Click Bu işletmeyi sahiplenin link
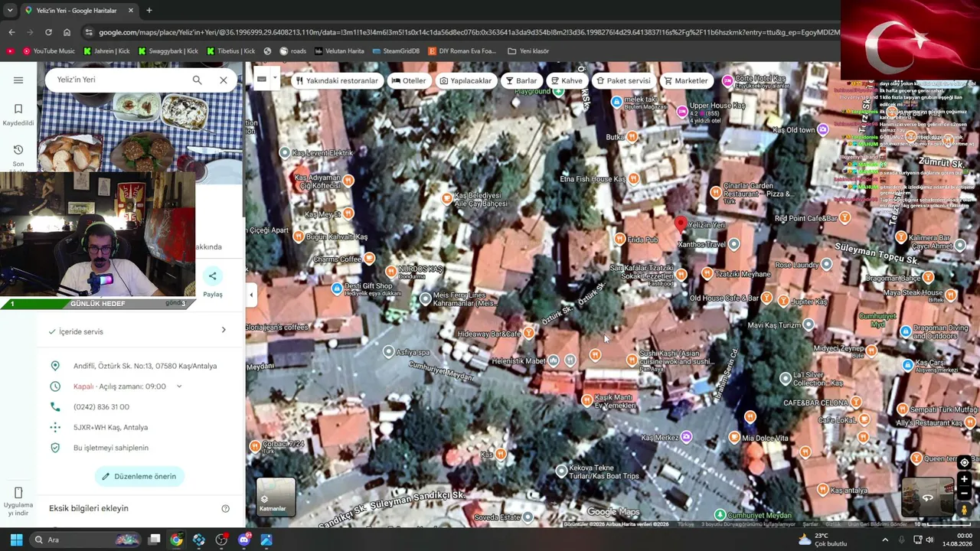Image resolution: width=980 pixels, height=551 pixels. pyautogui.click(x=110, y=448)
